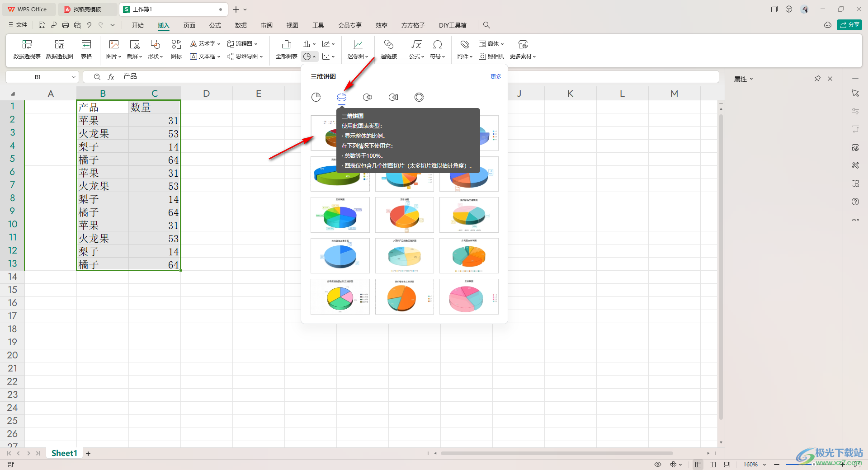Viewport: 868px width, 470px height.
Task: Click the PivotChart (数据透视图) icon
Action: (60, 49)
